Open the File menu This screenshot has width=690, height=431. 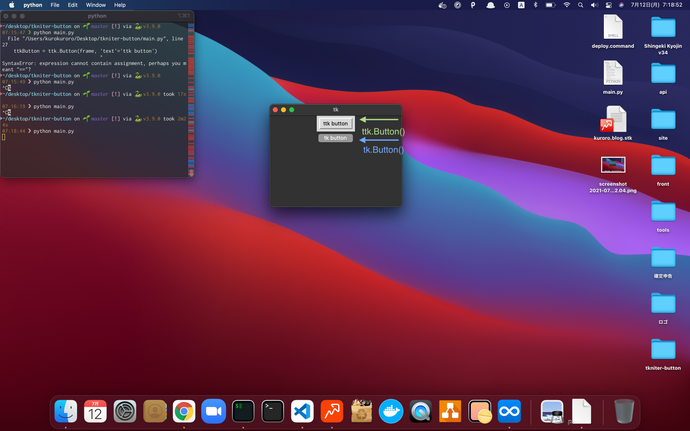[x=55, y=5]
